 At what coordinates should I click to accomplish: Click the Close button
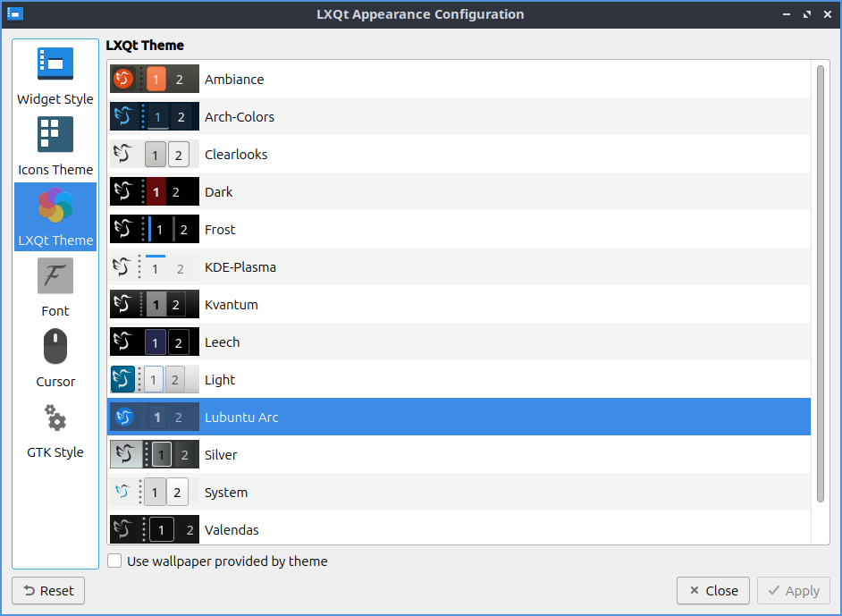tap(713, 591)
